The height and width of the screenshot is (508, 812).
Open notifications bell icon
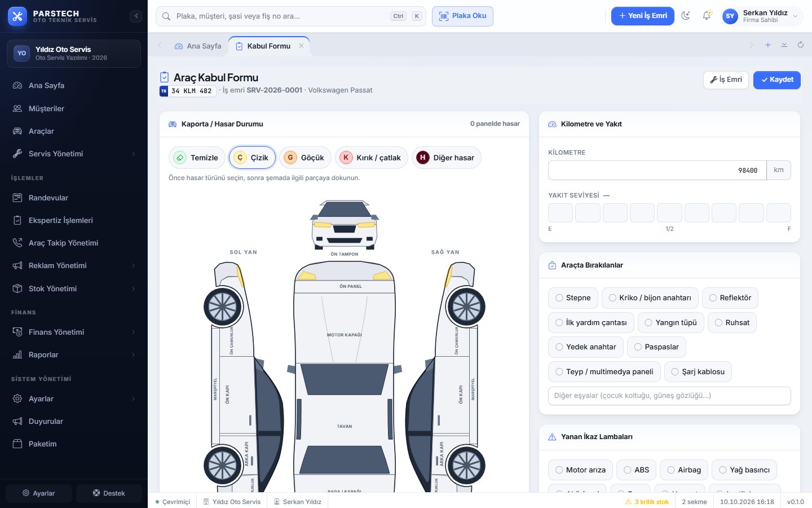point(707,16)
